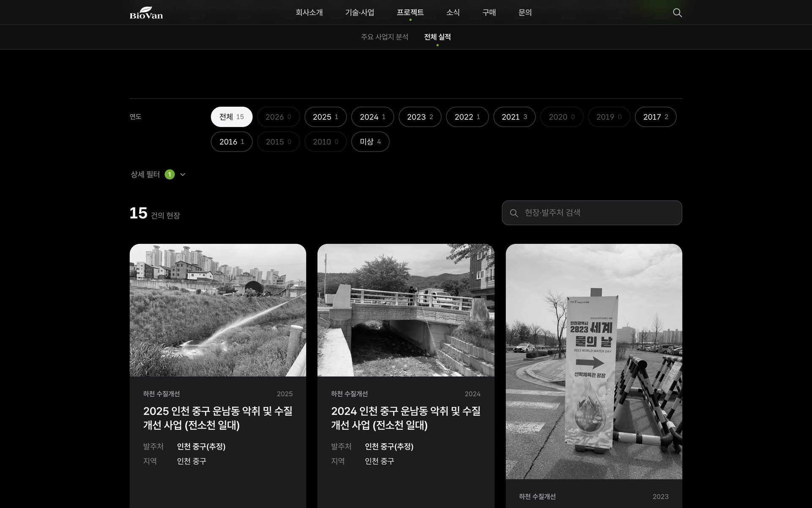
Task: Click the 현장·발주처 검색 input field
Action: 592,213
